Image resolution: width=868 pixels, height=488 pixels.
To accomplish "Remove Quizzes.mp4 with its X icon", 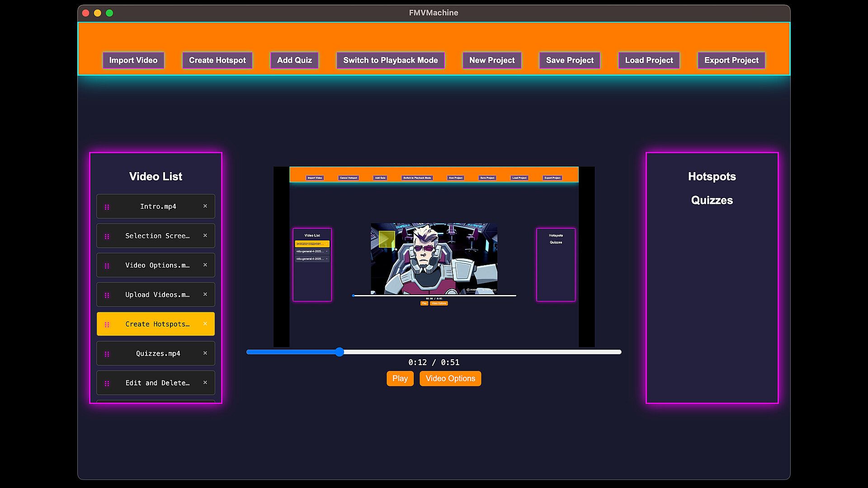I will [205, 353].
